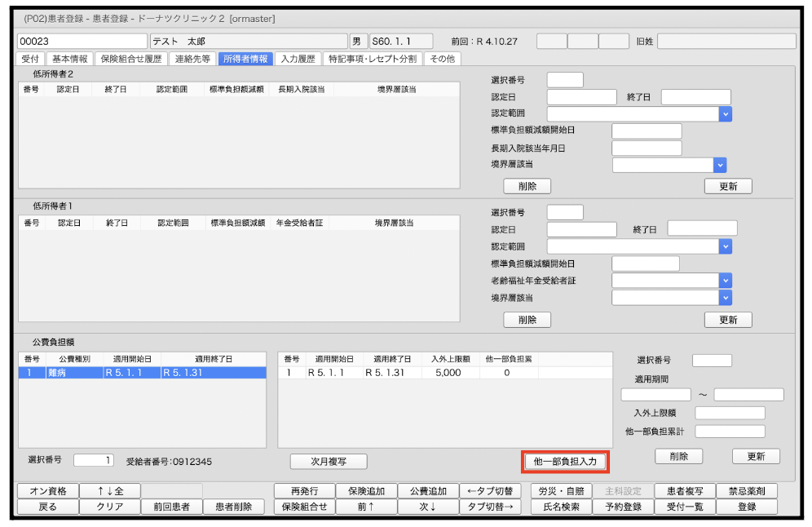Click patient name field テスト 太郎
This screenshot has height=527, width=812.
coord(249,41)
